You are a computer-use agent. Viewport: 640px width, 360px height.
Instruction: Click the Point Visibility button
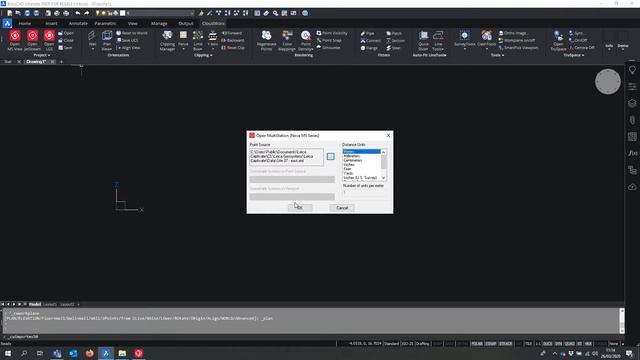coord(332,33)
